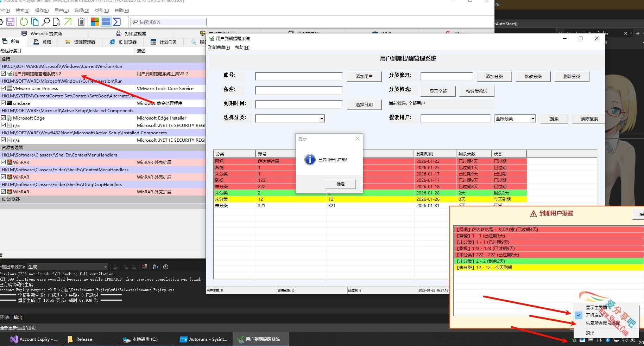Screen dimensions: 644x346
Task: Click the Delete entry (trash) toolbar icon
Action: (81, 22)
